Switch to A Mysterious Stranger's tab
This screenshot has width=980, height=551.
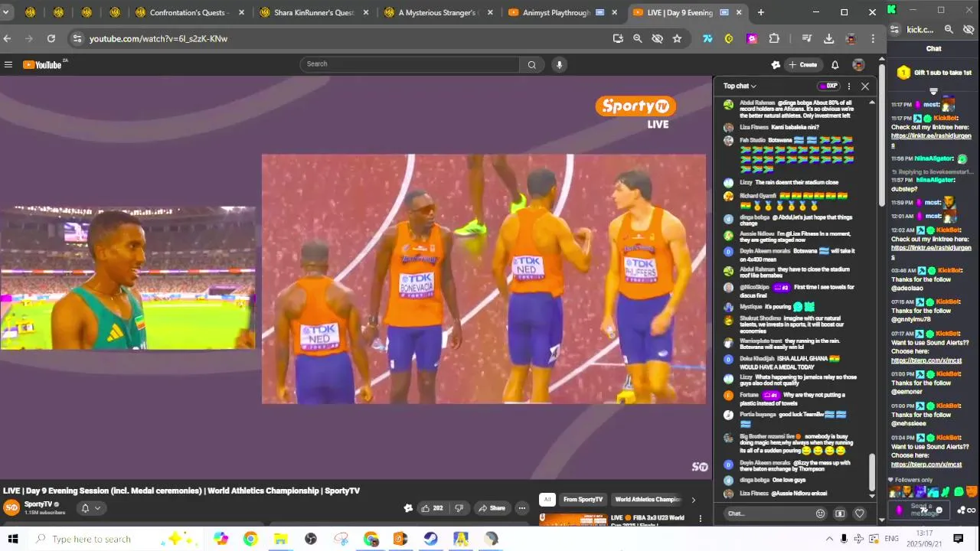point(439,12)
